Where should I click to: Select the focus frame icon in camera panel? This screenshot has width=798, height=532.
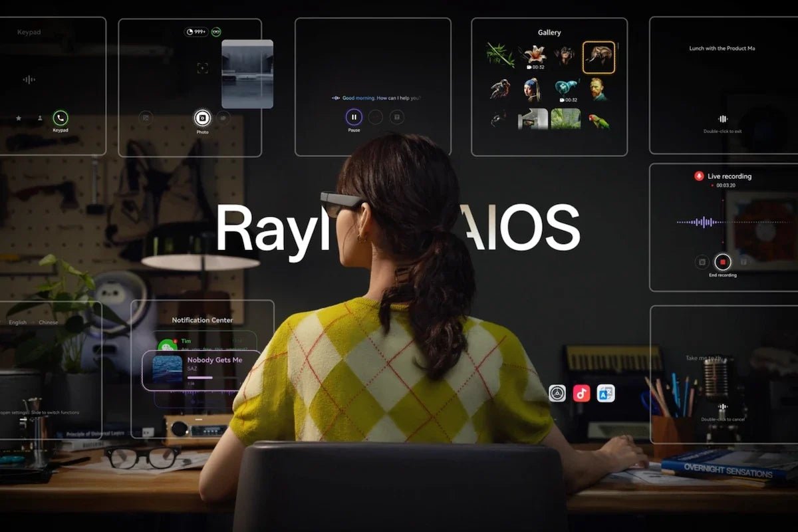[202, 68]
